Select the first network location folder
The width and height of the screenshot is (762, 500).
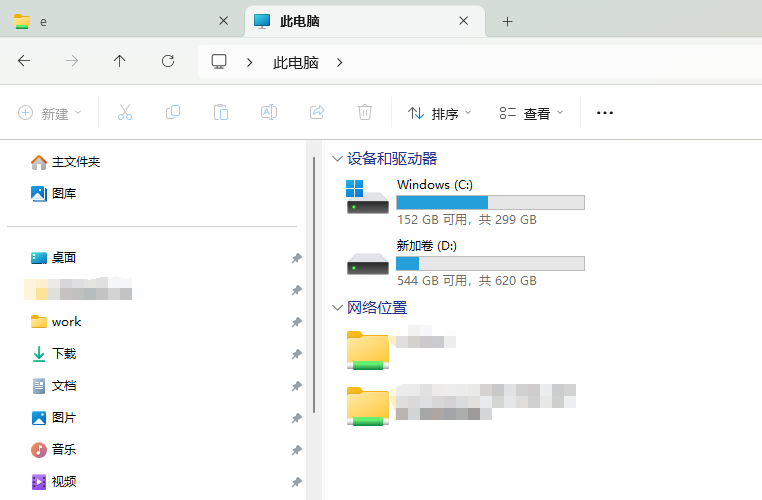click(x=367, y=350)
